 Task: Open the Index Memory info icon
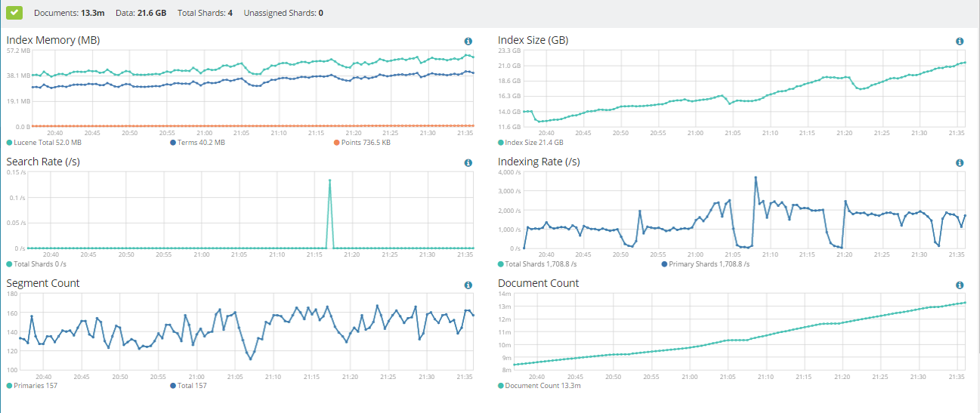pyautogui.click(x=468, y=42)
